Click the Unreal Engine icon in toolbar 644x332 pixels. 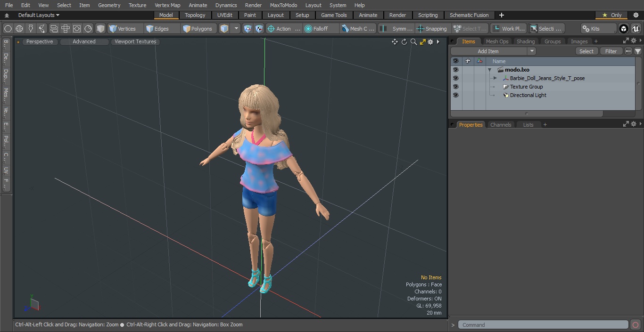(x=636, y=29)
